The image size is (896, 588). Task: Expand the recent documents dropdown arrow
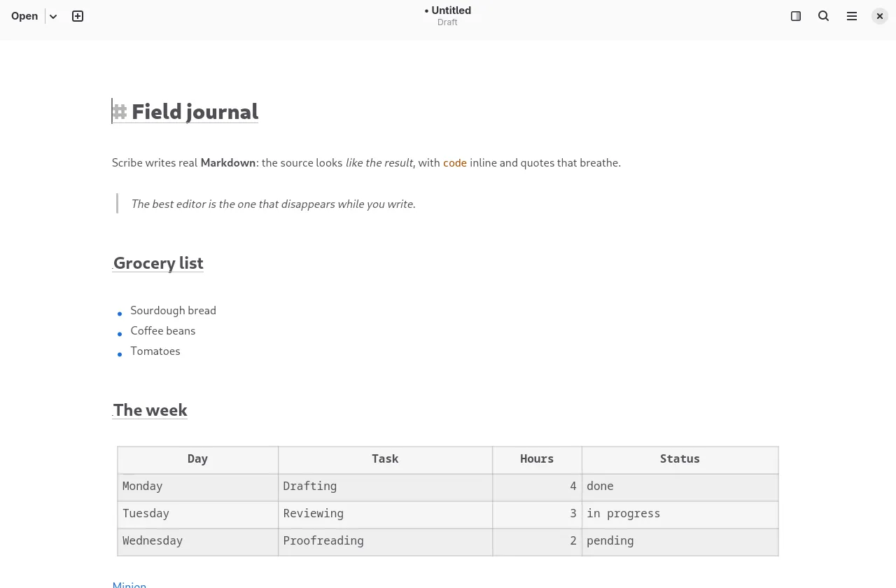(x=53, y=16)
